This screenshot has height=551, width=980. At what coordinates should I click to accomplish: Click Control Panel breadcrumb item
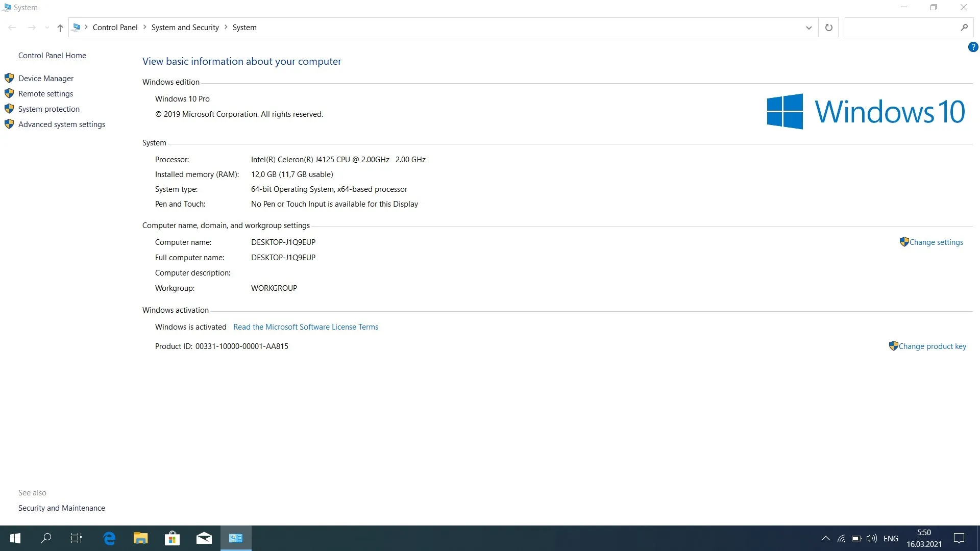(x=115, y=28)
